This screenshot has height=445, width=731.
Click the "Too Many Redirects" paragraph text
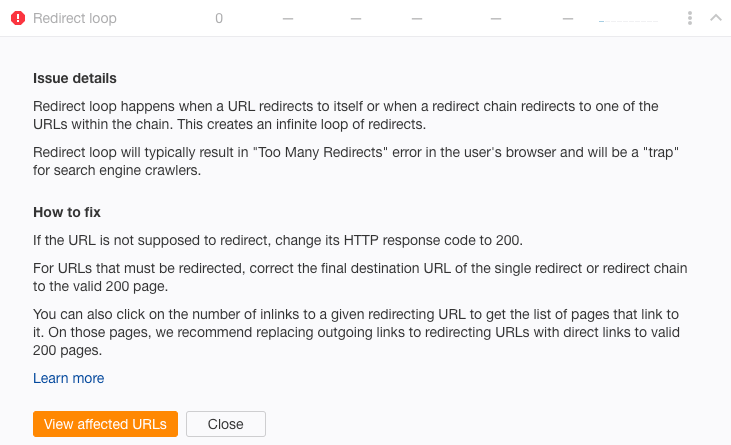point(356,161)
